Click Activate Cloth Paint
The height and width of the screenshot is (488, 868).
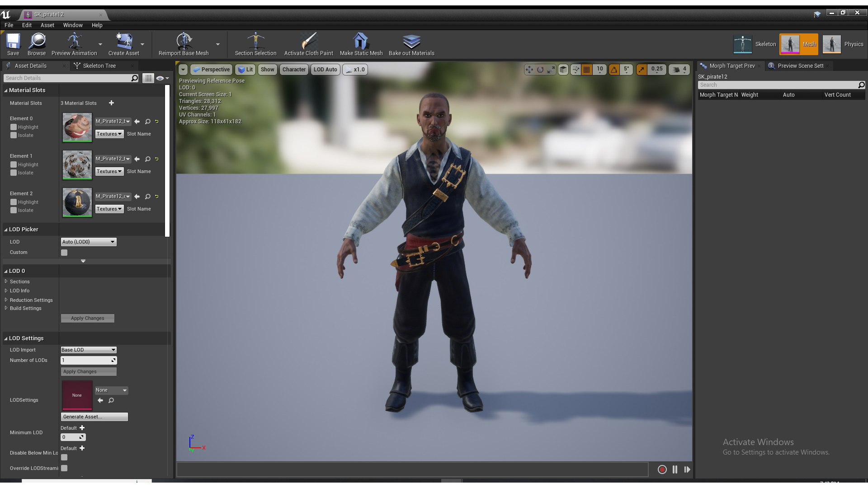coord(308,44)
